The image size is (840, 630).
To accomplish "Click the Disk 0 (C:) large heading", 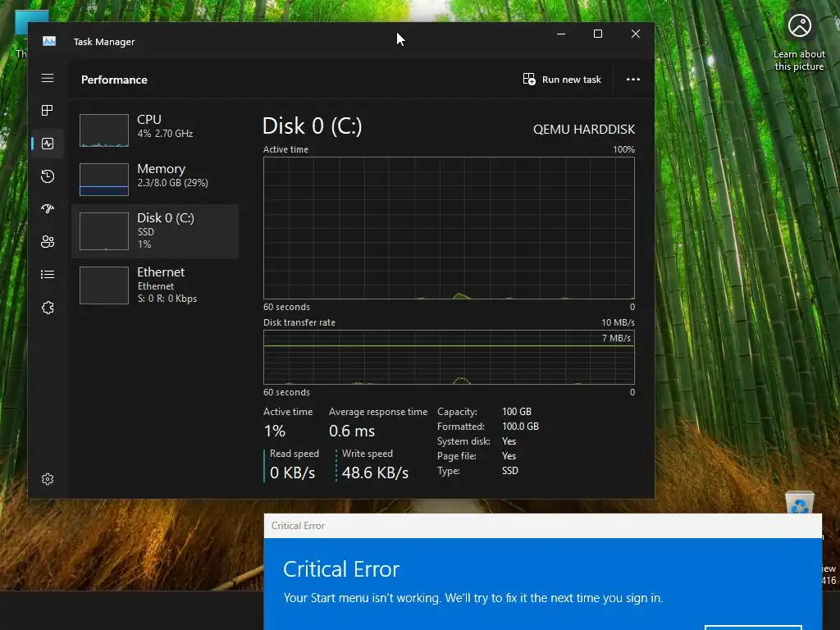I will [x=313, y=126].
